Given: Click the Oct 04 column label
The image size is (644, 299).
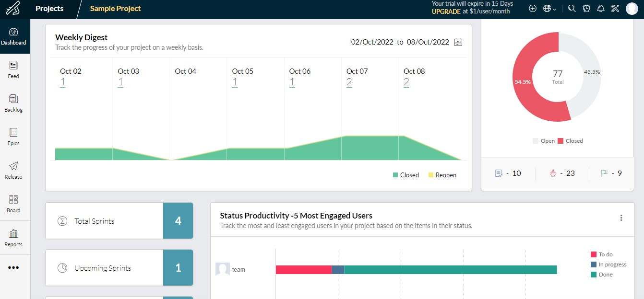Looking at the screenshot, I should 185,71.
